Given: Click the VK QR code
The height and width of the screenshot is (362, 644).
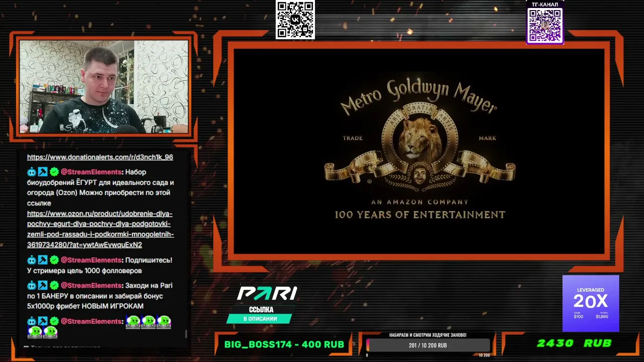Looking at the screenshot, I should (x=295, y=20).
